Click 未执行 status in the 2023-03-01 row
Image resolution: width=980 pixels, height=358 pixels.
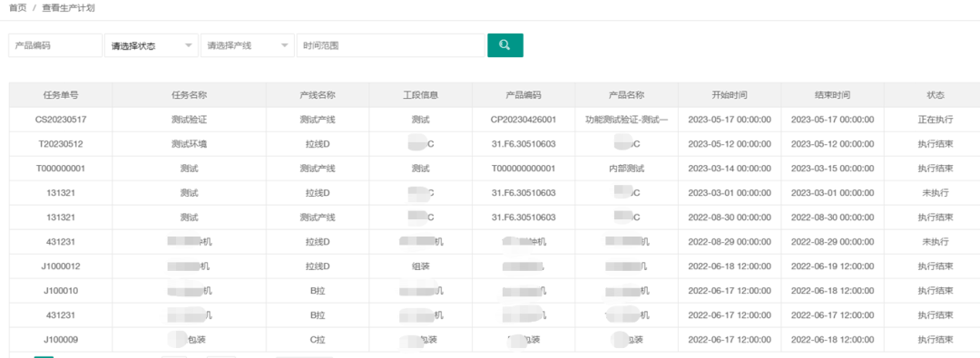pyautogui.click(x=936, y=193)
